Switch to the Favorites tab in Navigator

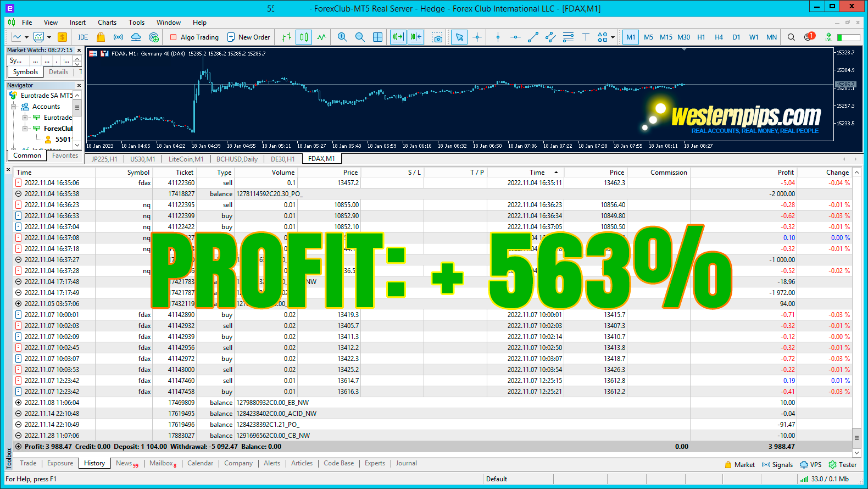pyautogui.click(x=65, y=155)
